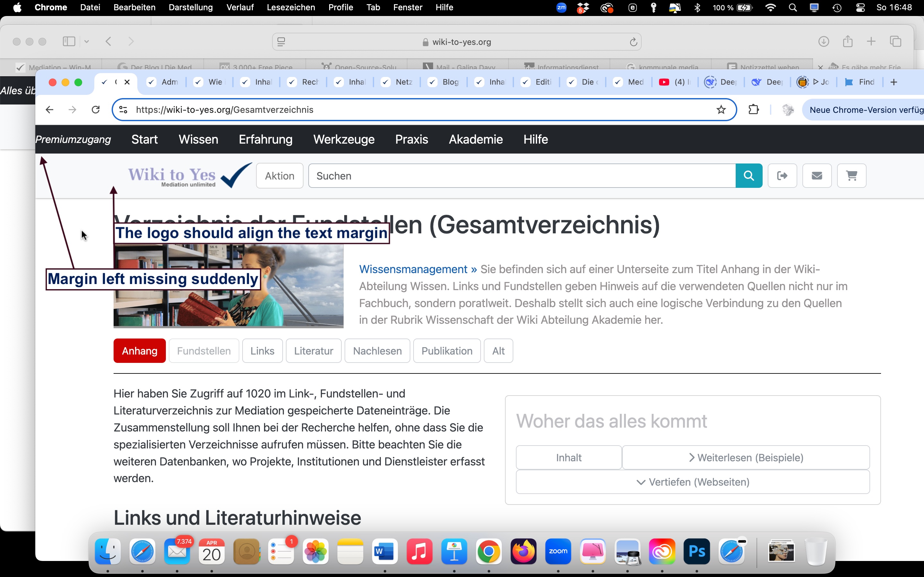Open site information icon in address bar
Viewport: 924px width, 577px height.
coord(123,110)
